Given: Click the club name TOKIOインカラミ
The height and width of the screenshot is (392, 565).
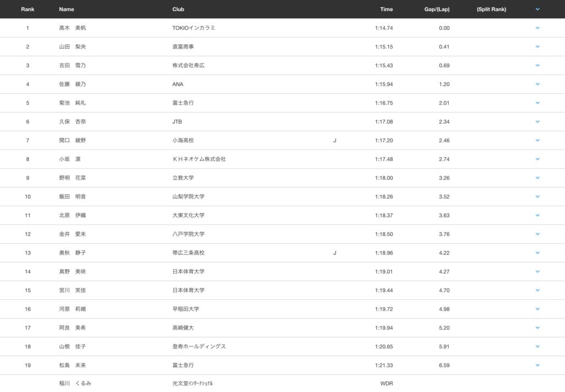Looking at the screenshot, I should (x=194, y=28).
